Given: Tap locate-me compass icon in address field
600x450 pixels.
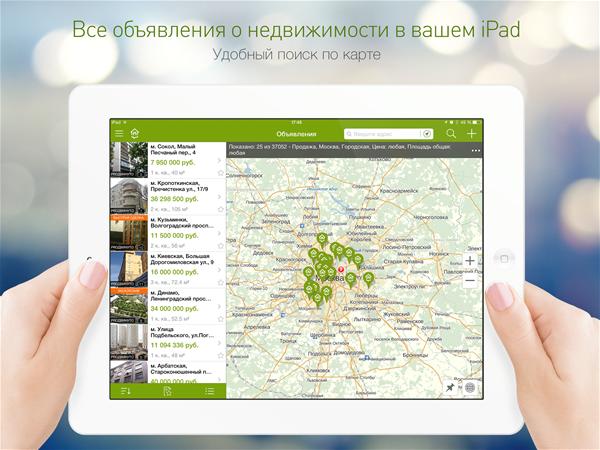Looking at the screenshot, I should pyautogui.click(x=427, y=134).
